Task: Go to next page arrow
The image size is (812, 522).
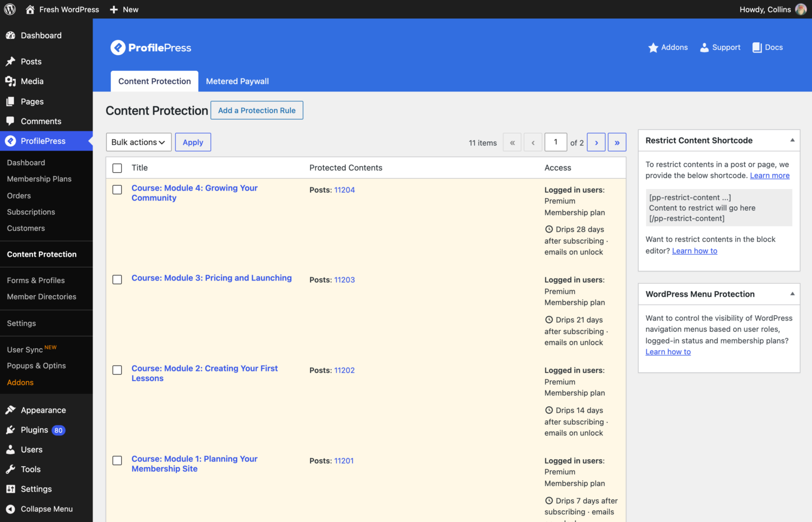Action: [596, 142]
